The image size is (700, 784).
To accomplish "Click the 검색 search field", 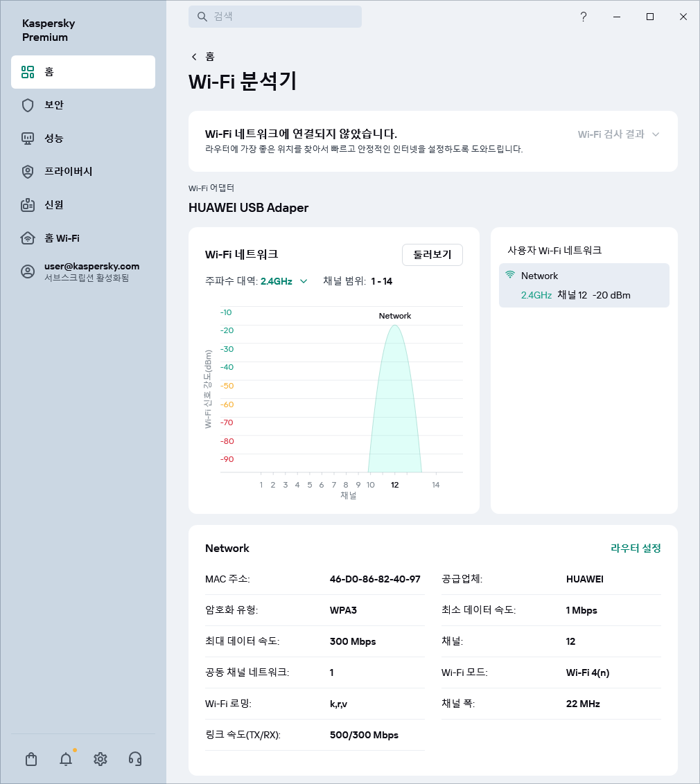I will [275, 17].
